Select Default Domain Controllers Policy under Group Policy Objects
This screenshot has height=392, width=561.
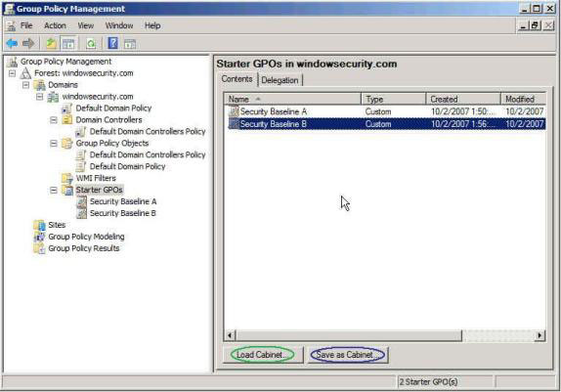point(148,155)
